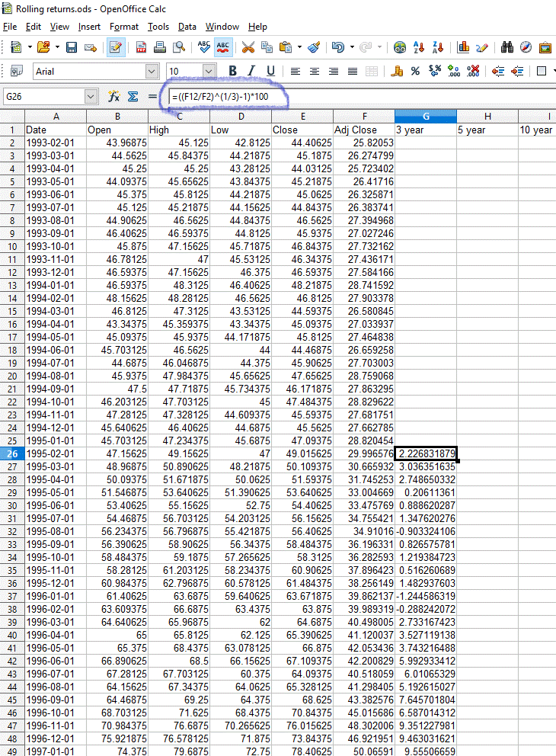Open the Function Wizard fx icon

tap(113, 97)
